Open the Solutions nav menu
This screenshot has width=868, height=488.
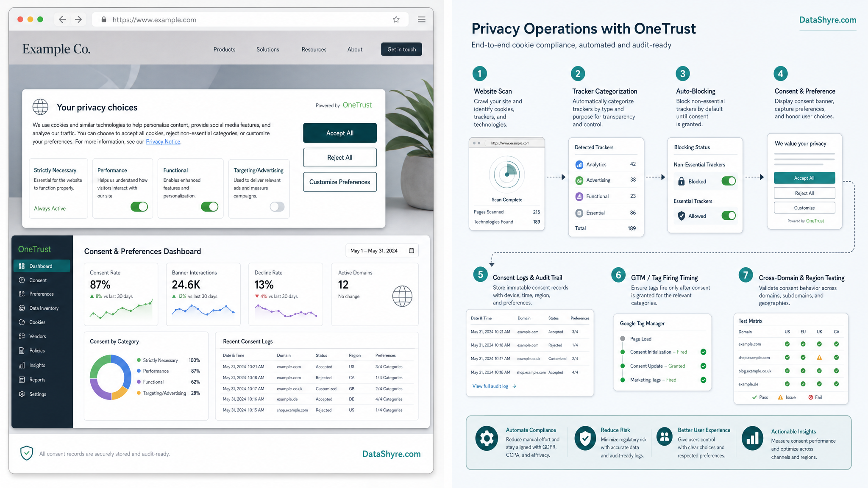click(x=268, y=50)
